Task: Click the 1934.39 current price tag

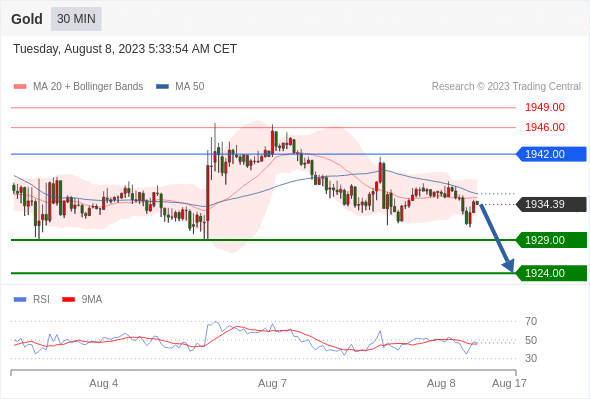Action: 551,204
